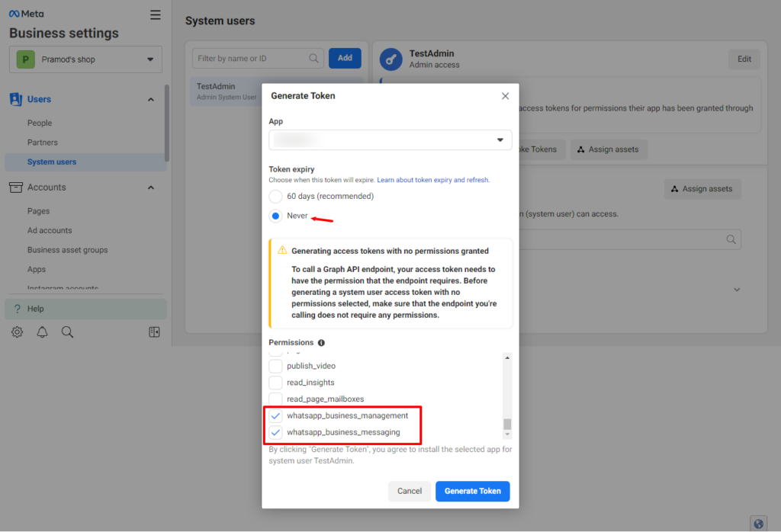Screen dimensions: 781x532
Task: Enable the read_insights permission checkbox
Action: (x=275, y=383)
